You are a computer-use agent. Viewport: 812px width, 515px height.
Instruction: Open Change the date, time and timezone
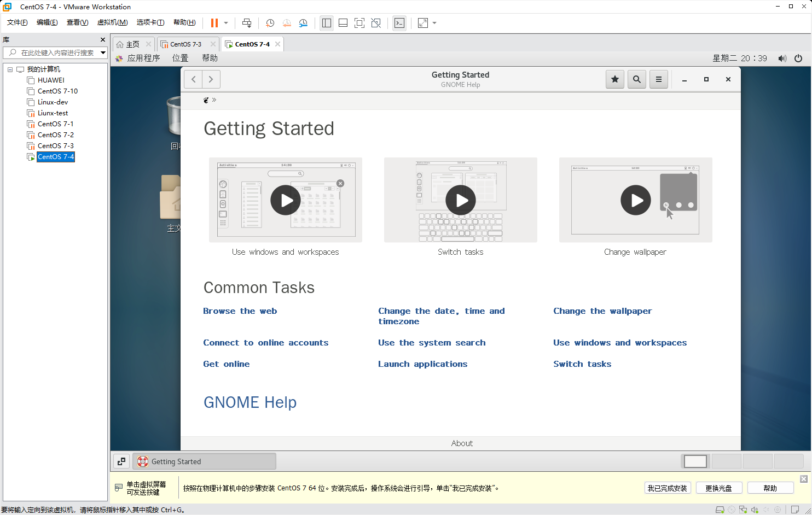(x=442, y=316)
